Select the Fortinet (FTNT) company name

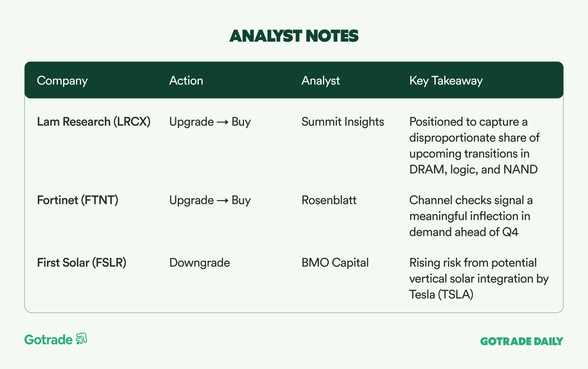[x=78, y=200]
